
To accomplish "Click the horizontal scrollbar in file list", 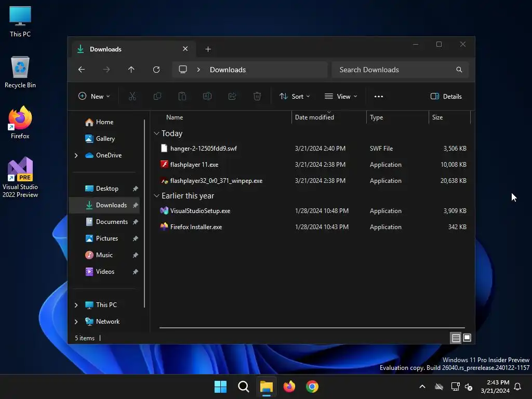I will click(312, 328).
